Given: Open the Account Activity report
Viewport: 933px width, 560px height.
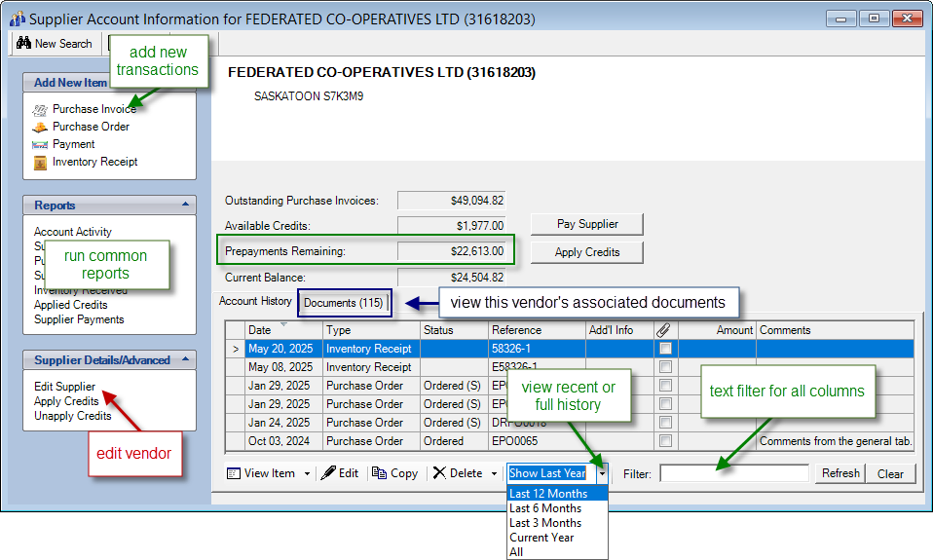Looking at the screenshot, I should pyautogui.click(x=73, y=232).
